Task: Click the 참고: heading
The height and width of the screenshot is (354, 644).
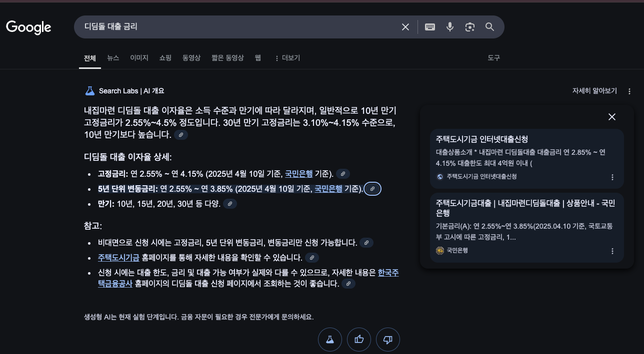Action: (x=93, y=226)
